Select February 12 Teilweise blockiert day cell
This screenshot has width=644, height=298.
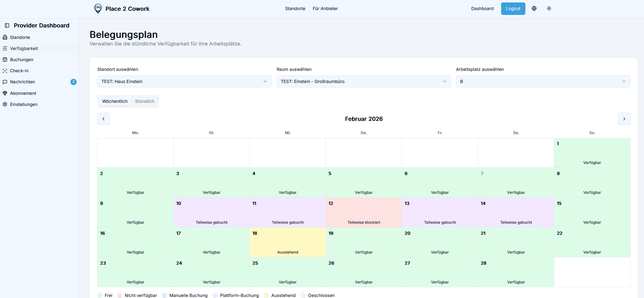click(x=363, y=212)
